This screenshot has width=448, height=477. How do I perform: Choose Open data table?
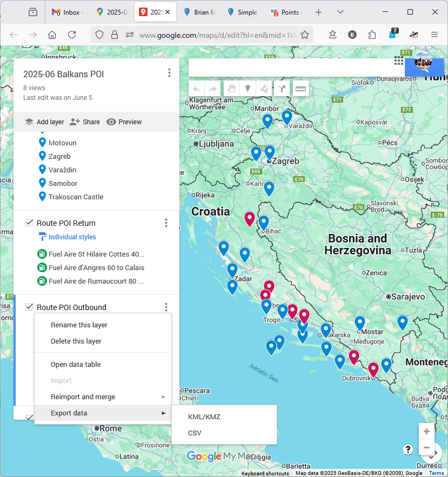[103, 364]
